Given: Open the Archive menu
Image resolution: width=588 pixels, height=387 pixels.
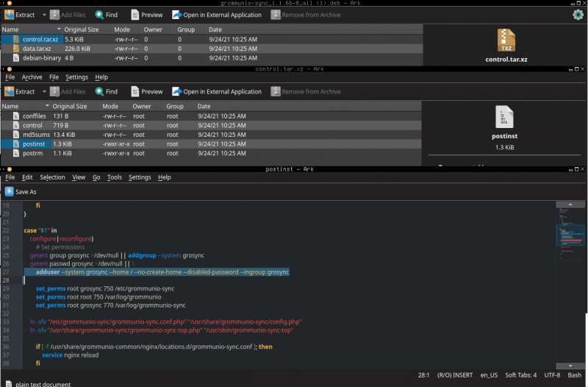Looking at the screenshot, I should (32, 77).
